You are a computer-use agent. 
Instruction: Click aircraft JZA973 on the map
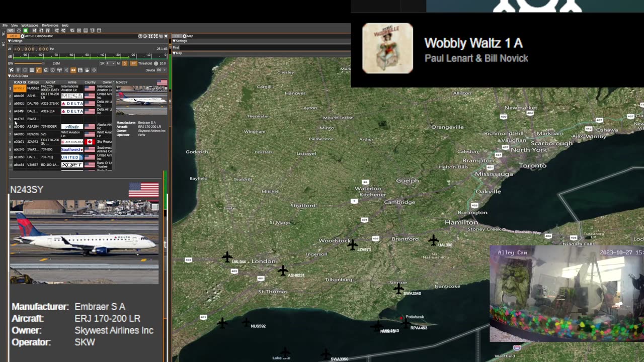[x=352, y=245]
